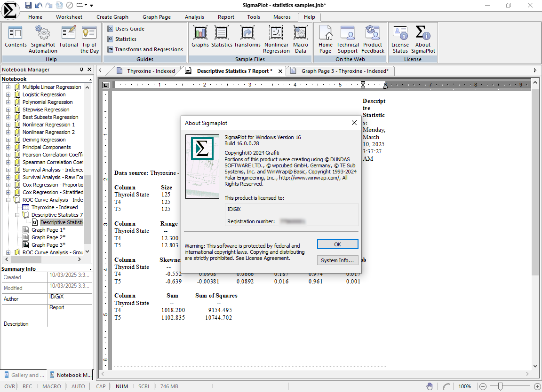Toggle REC indicator in status bar
Screen dimensions: 542x392
pyautogui.click(x=27, y=386)
